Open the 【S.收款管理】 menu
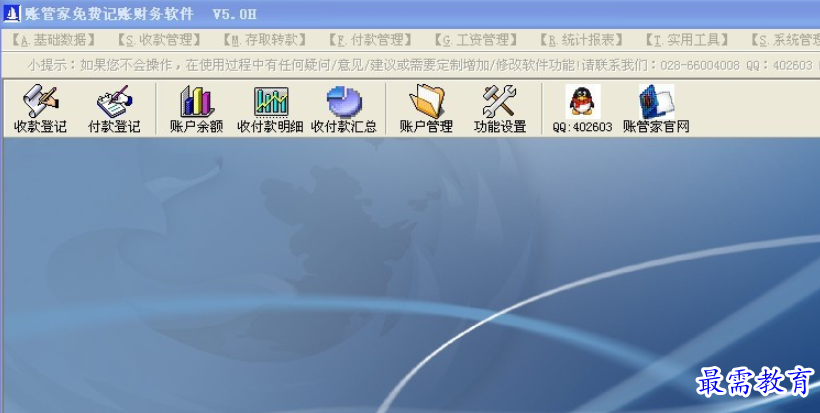This screenshot has height=413, width=820. tap(160, 40)
